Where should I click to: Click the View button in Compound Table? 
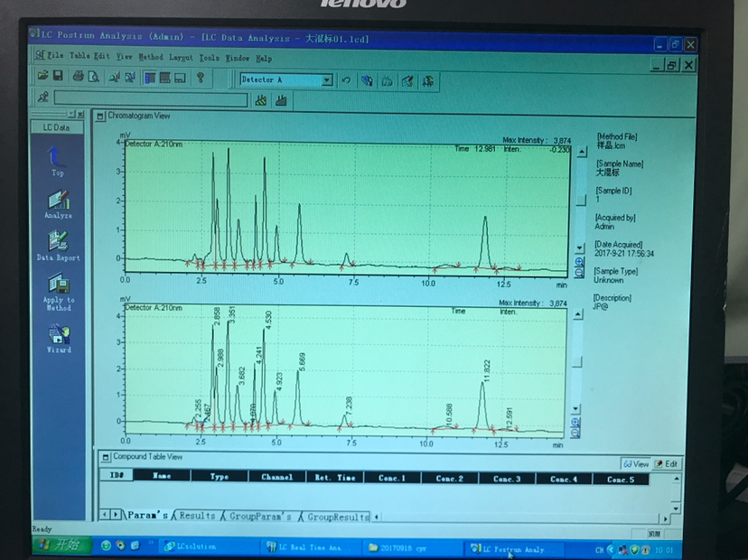tap(636, 463)
